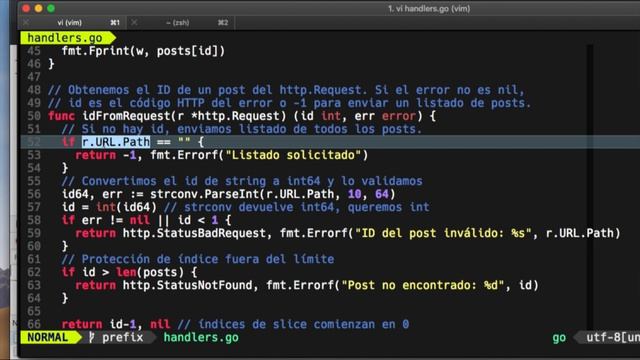Click line number 52

tap(34, 142)
